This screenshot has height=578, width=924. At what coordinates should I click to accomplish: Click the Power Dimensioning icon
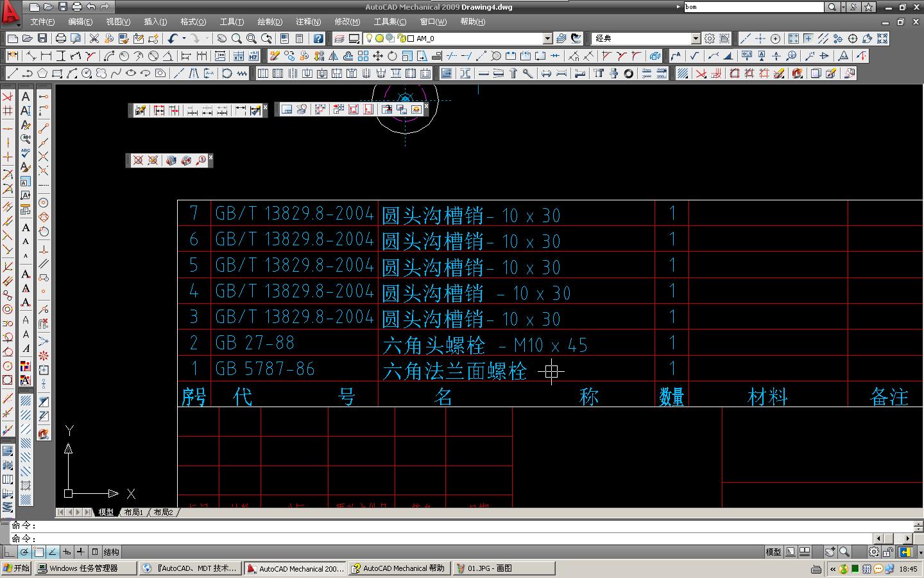12,57
